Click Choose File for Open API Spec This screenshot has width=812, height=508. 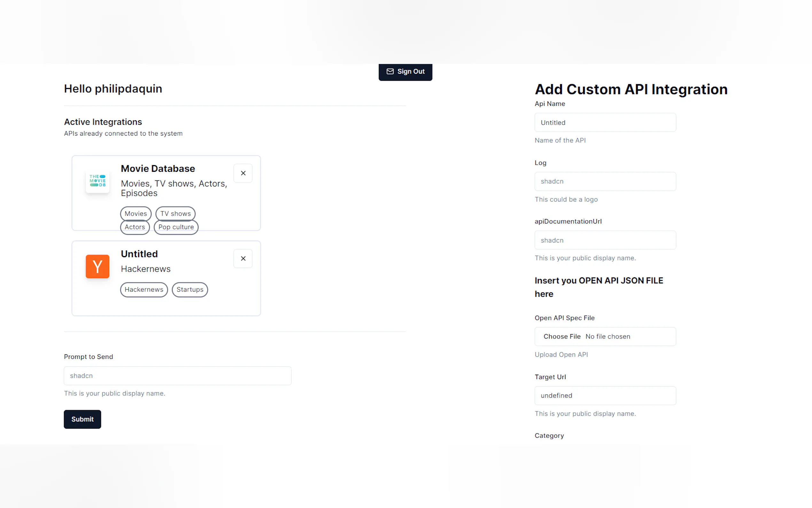click(562, 336)
